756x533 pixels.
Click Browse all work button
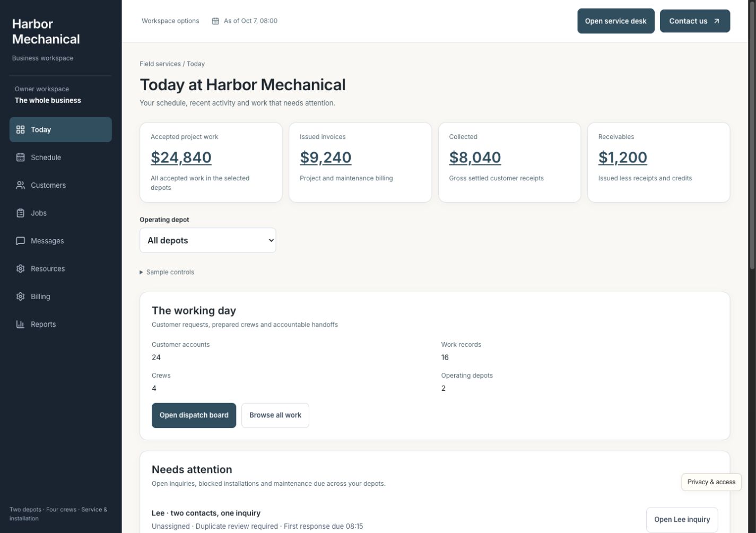pos(275,415)
